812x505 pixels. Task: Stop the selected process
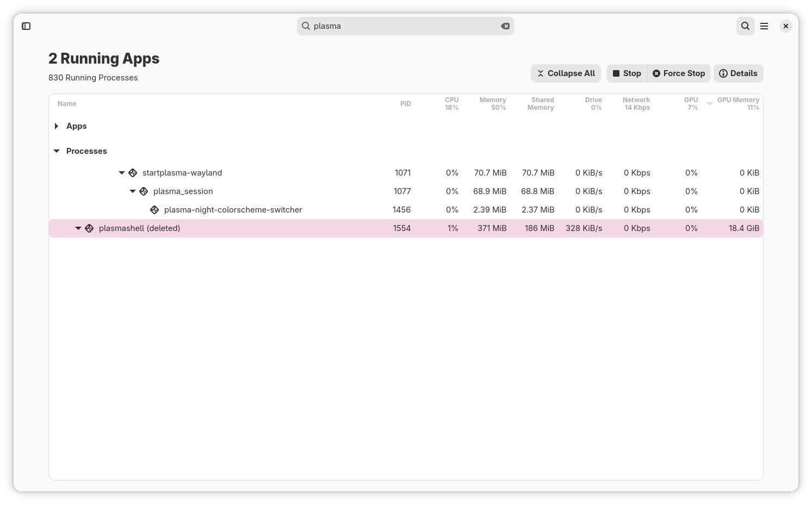coord(627,73)
